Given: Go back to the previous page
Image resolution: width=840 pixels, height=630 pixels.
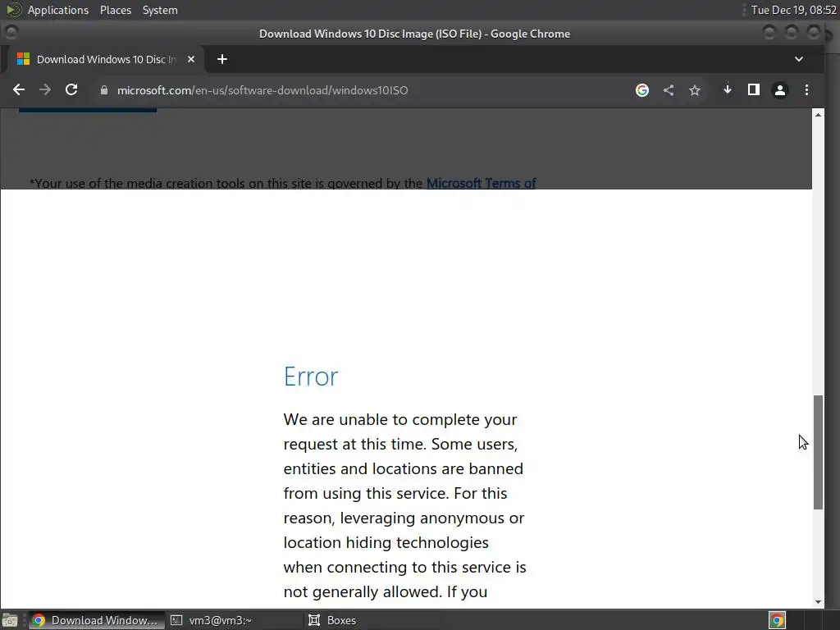Looking at the screenshot, I should (x=19, y=90).
